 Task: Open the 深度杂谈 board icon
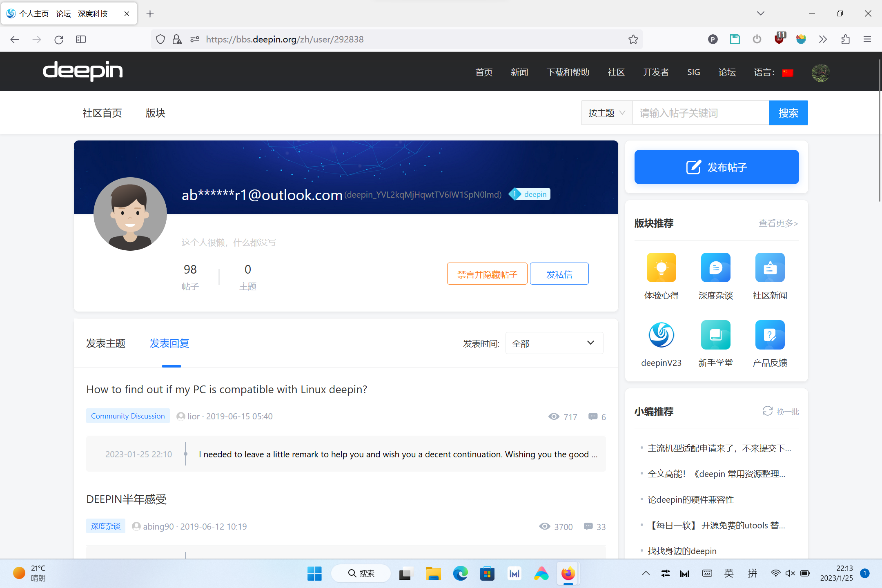click(715, 268)
